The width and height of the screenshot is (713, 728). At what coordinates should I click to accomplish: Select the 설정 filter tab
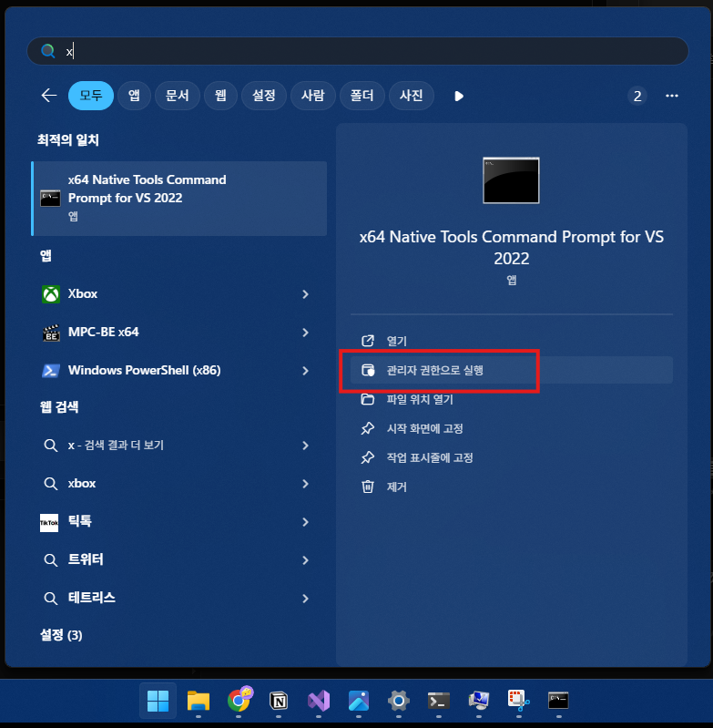pyautogui.click(x=263, y=96)
